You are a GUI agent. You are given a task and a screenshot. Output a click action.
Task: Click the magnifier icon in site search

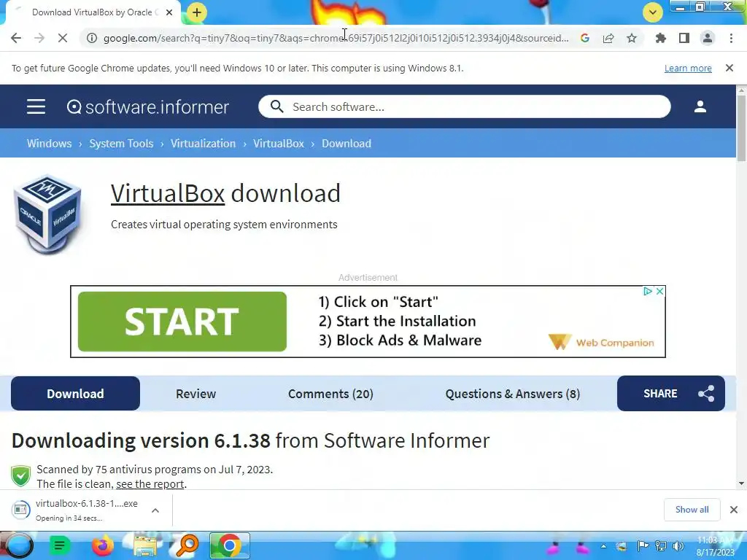[276, 106]
